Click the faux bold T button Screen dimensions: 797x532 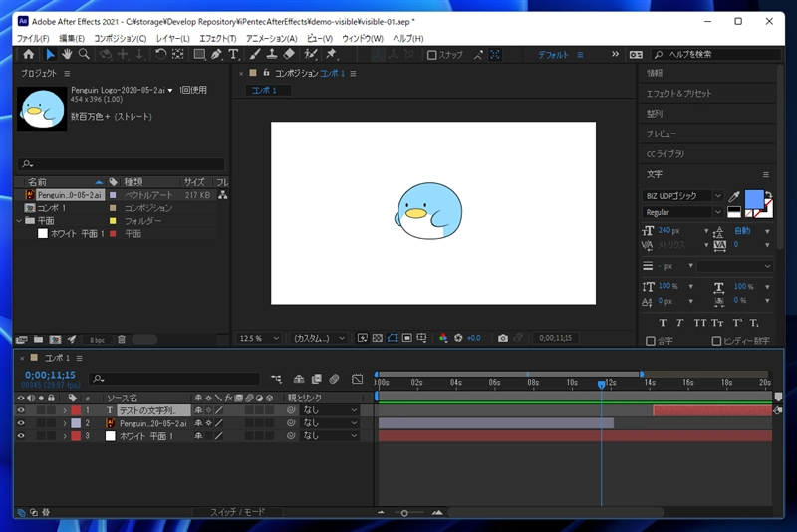click(663, 323)
